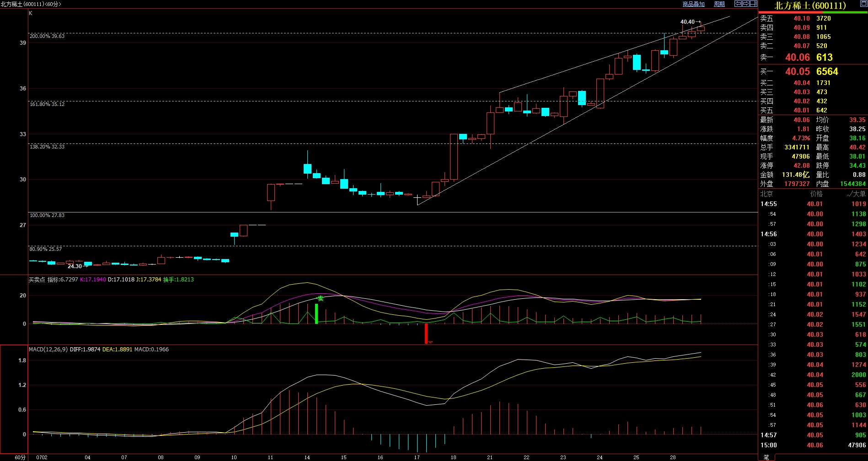Select the 卖三 ask row at 40.08
The width and height of the screenshot is (868, 461).
coord(813,37)
